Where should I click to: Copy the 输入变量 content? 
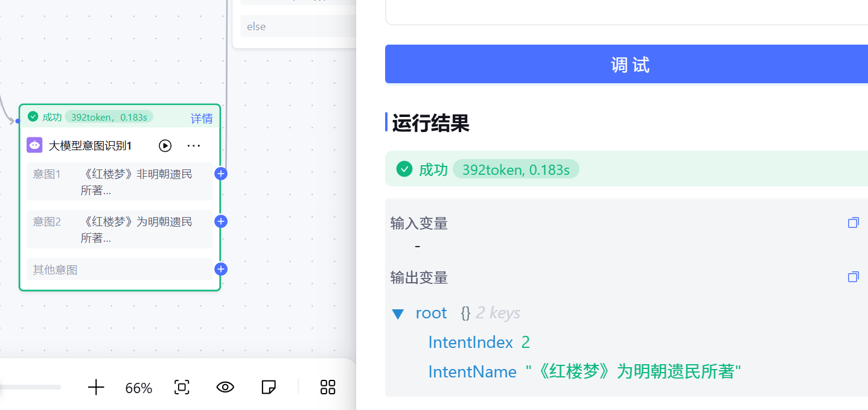click(x=853, y=223)
